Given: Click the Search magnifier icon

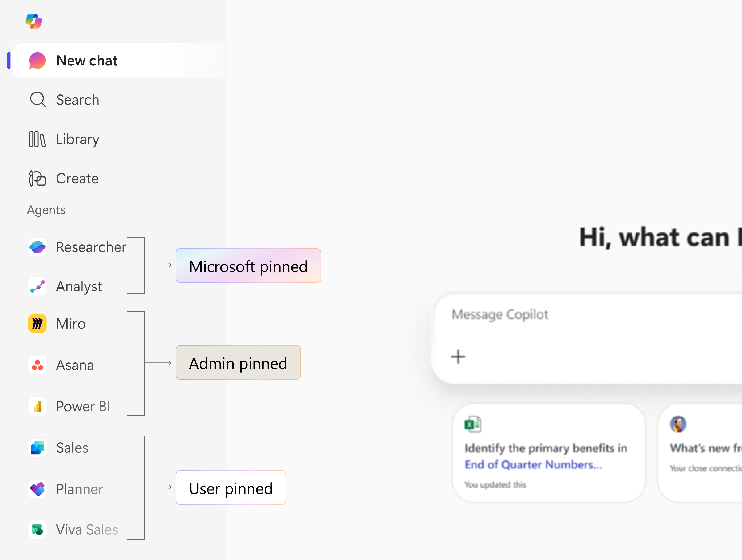Looking at the screenshot, I should (38, 100).
